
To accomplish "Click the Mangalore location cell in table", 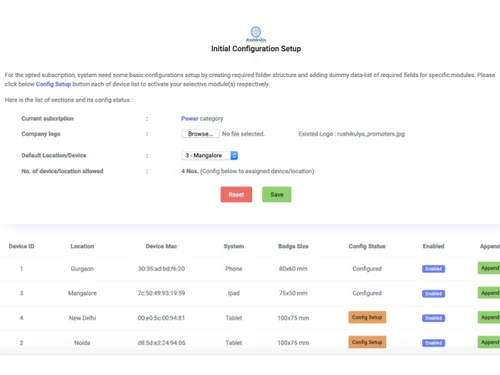I will click(82, 293).
